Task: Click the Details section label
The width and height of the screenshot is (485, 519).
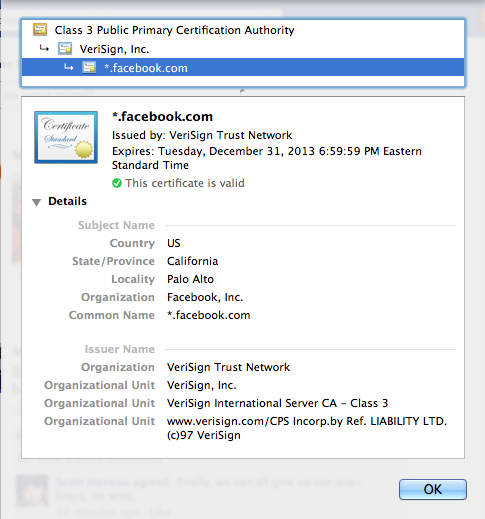Action: click(x=67, y=201)
